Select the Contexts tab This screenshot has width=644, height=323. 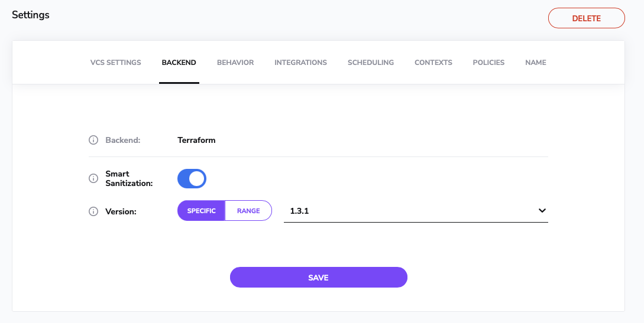click(x=433, y=63)
